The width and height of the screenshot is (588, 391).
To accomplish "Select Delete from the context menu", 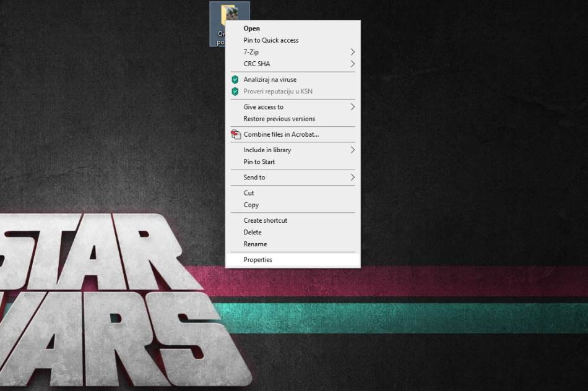I will pos(253,232).
